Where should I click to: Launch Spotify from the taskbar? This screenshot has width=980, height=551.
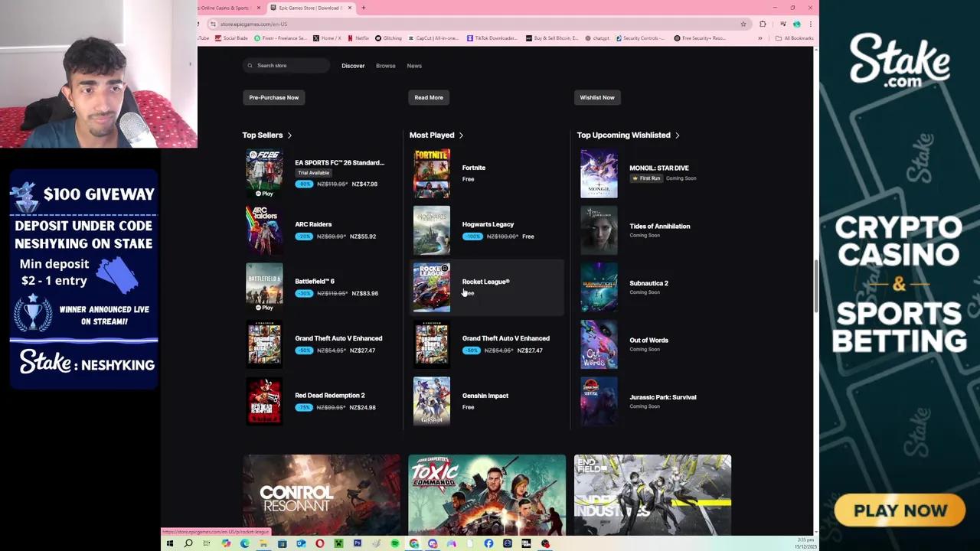tap(394, 543)
